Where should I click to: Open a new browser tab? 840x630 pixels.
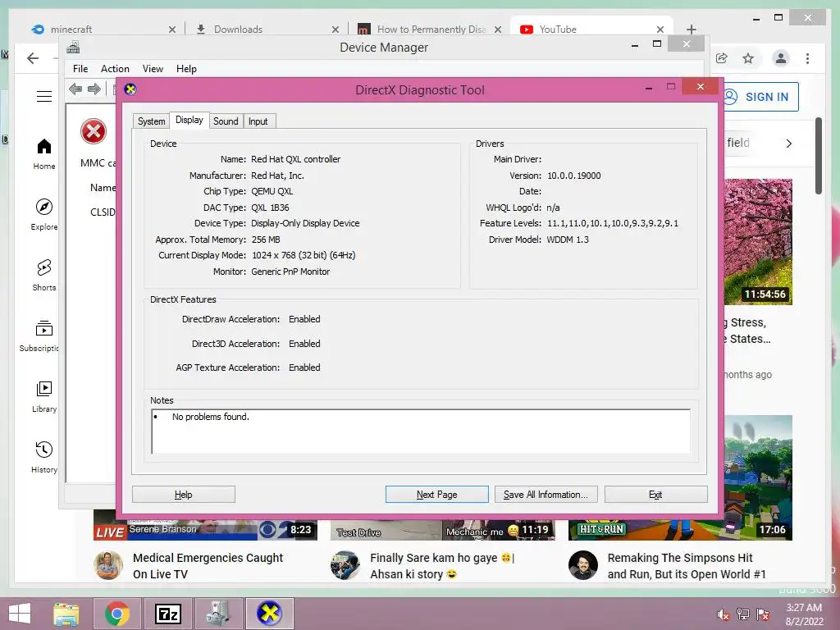pos(691,30)
